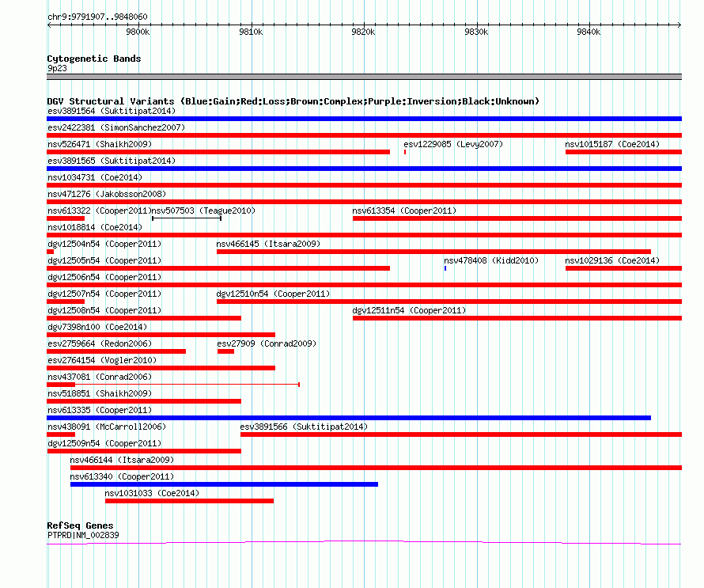Viewport: 704px width, 588px height.
Task: Select the blue bar under esv3891565
Action: click(x=364, y=169)
